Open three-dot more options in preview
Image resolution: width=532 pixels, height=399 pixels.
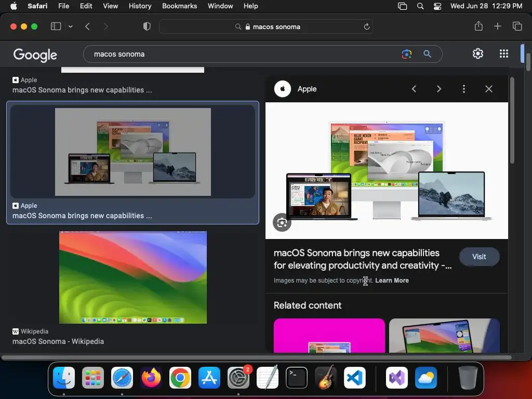pos(463,89)
